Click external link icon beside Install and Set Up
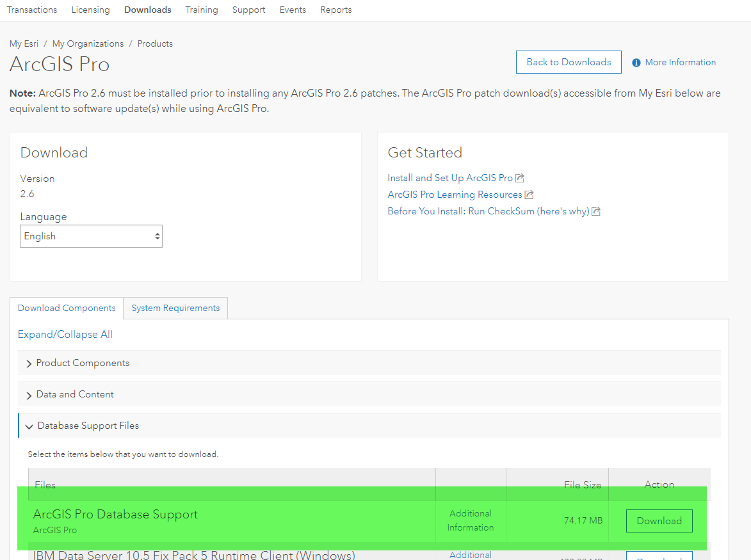Image resolution: width=751 pixels, height=560 pixels. [x=520, y=178]
